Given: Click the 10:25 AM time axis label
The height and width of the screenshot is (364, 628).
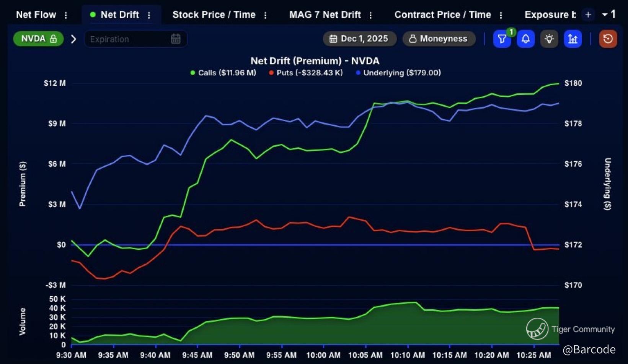Looking at the screenshot, I should click(534, 355).
